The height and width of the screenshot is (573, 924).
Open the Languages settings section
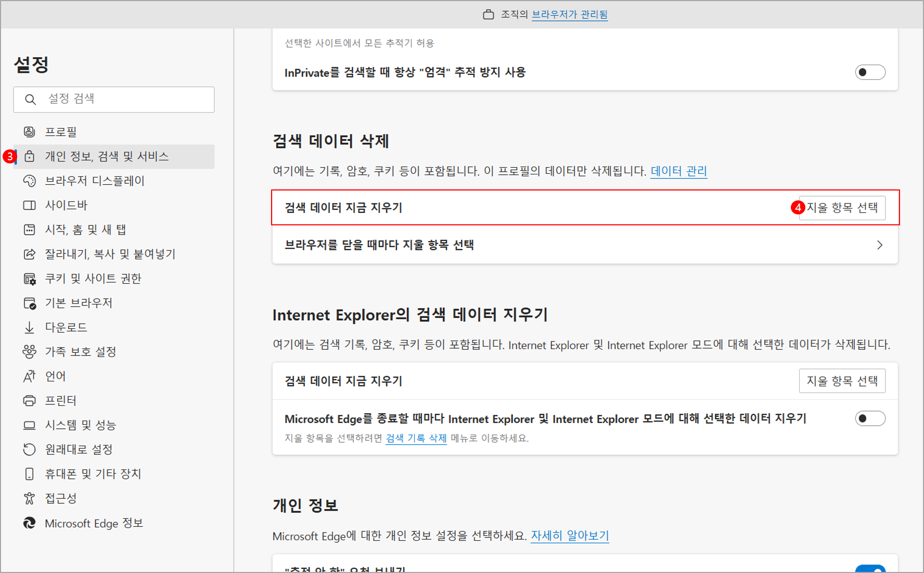click(55, 376)
